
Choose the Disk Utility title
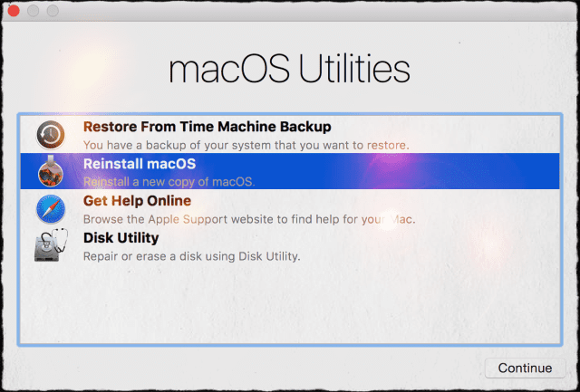point(121,238)
